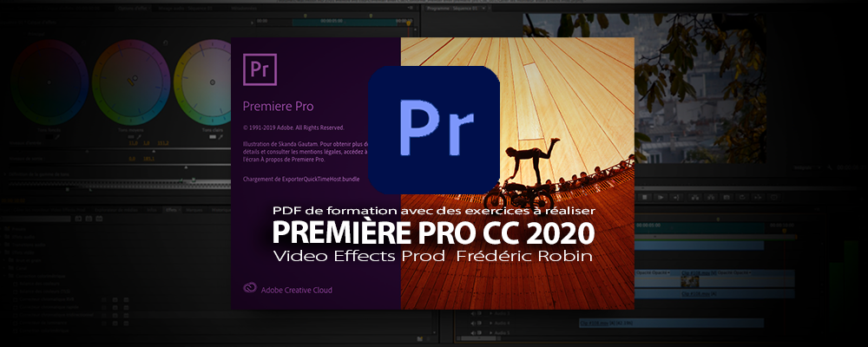Toggle the Loop playback icon
This screenshot has height=347, width=868.
(x=742, y=198)
